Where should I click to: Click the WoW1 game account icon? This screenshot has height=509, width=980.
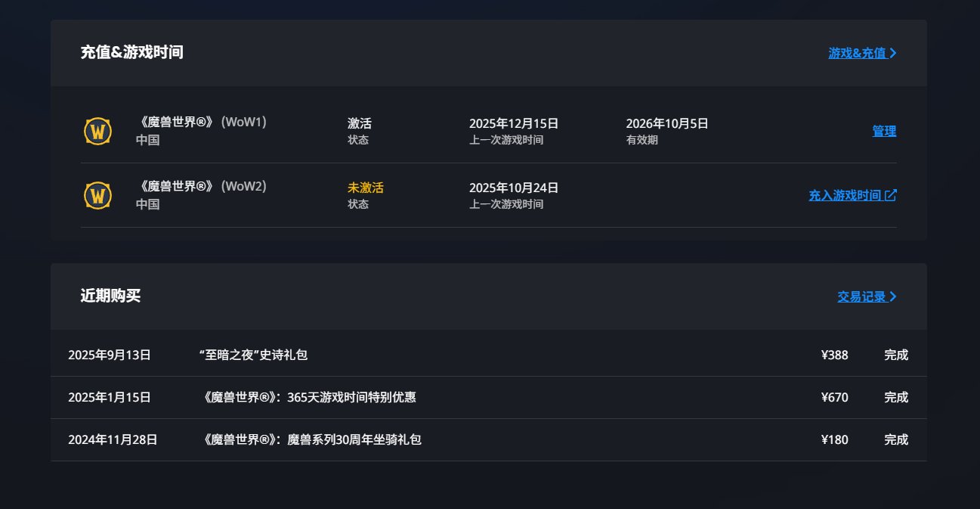click(x=97, y=131)
